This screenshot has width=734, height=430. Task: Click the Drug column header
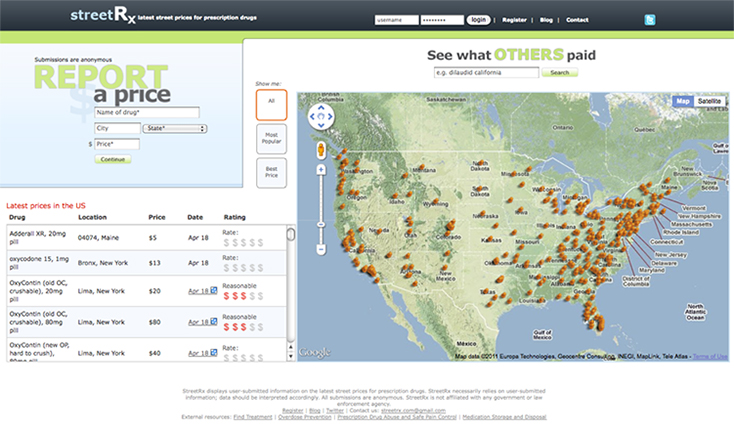[x=17, y=217]
